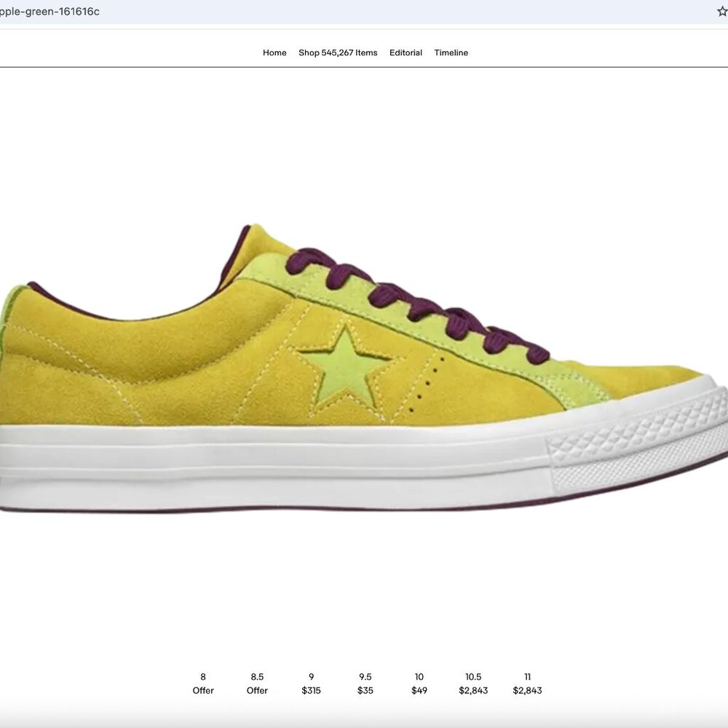Viewport: 728px width, 728px height.
Task: Choose size 9 priced at $315
Action: click(x=311, y=684)
